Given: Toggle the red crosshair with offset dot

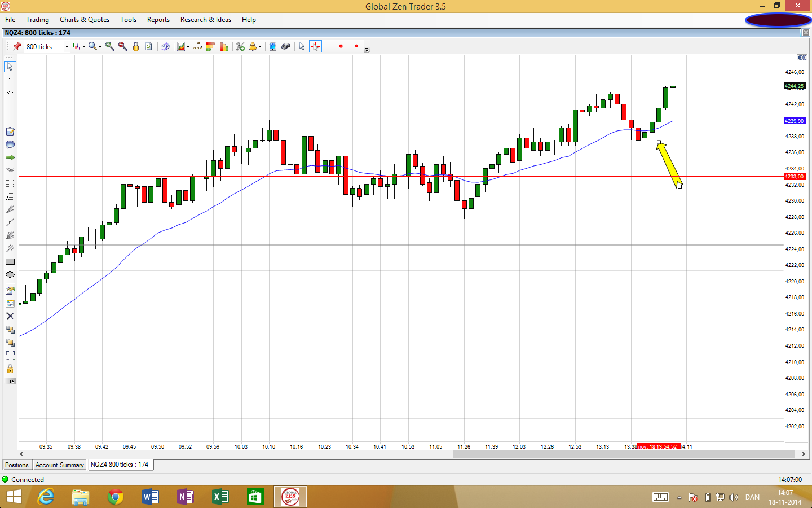Looking at the screenshot, I should point(354,46).
